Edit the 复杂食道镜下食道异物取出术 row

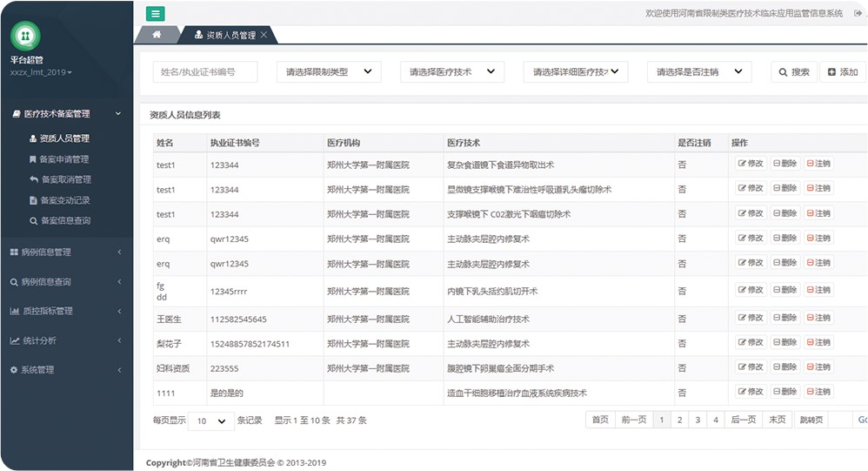click(751, 164)
